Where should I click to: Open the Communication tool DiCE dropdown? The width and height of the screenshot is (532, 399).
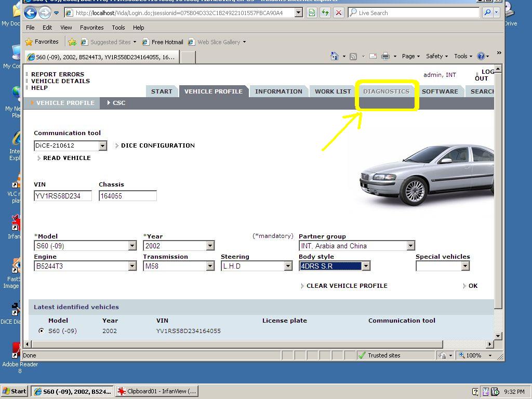pos(102,146)
